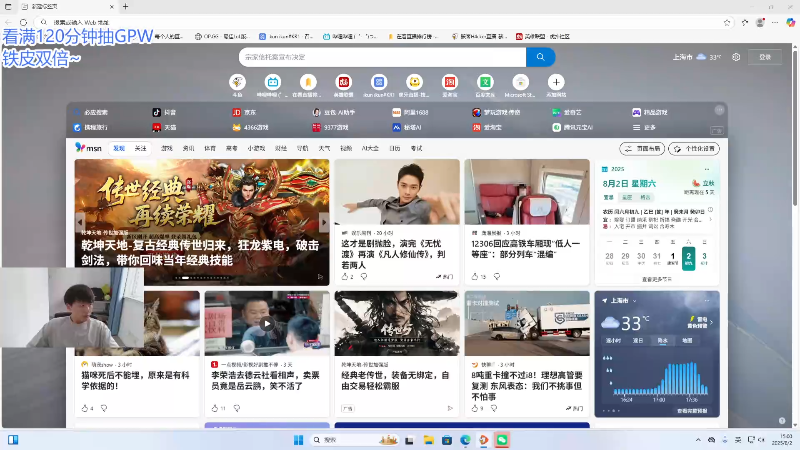Open the 天气 category tab
800x450 pixels.
324,148
